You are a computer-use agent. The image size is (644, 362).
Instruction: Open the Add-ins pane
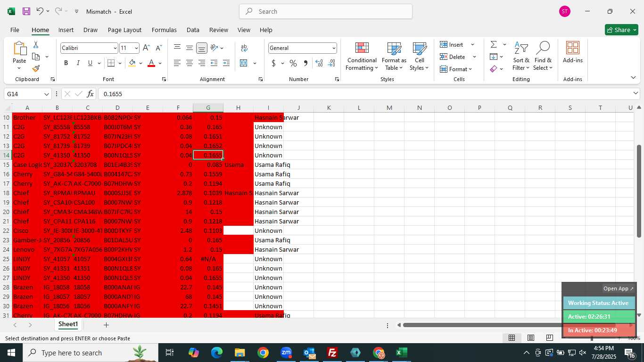tap(573, 52)
